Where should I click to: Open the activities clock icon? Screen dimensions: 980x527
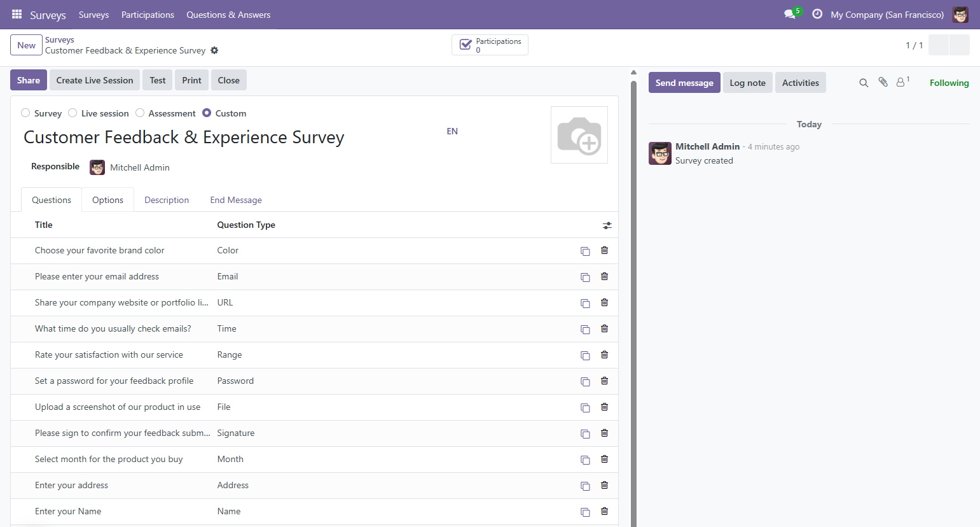coord(817,14)
